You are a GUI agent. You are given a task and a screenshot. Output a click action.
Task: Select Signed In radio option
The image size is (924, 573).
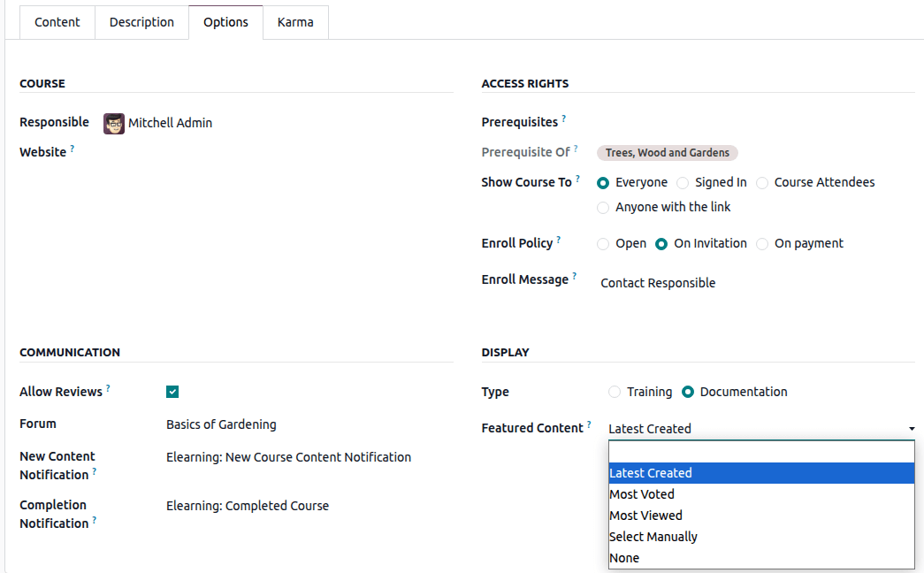tap(683, 183)
